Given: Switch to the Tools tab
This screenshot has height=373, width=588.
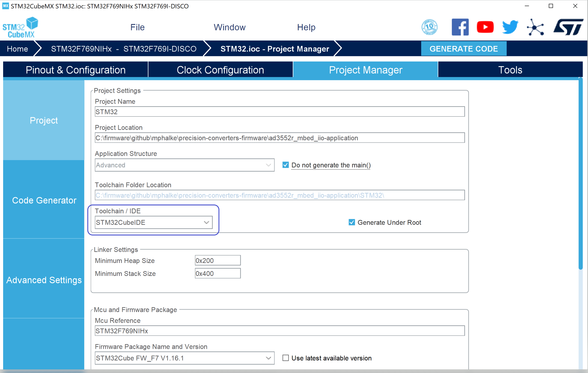Looking at the screenshot, I should click(510, 70).
